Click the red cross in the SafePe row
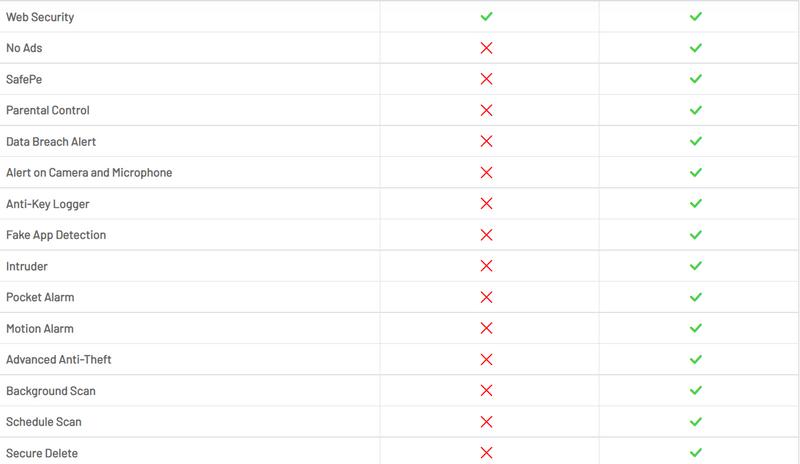 [486, 79]
